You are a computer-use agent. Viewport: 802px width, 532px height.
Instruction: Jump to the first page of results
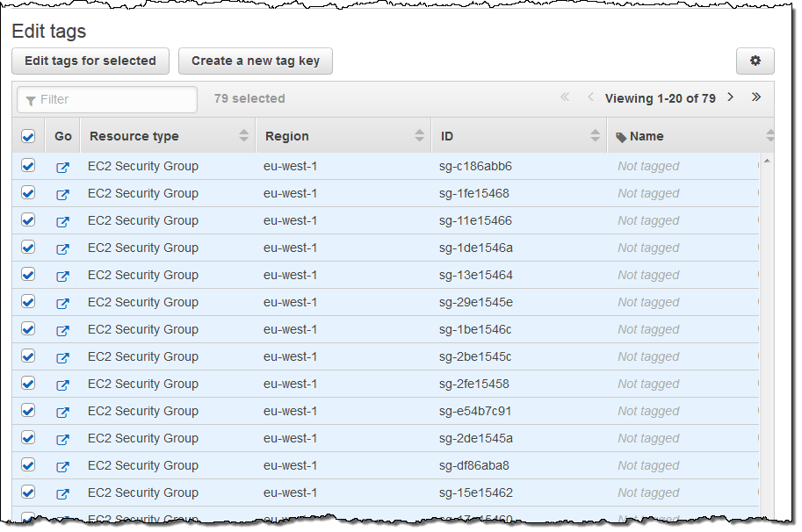point(565,97)
